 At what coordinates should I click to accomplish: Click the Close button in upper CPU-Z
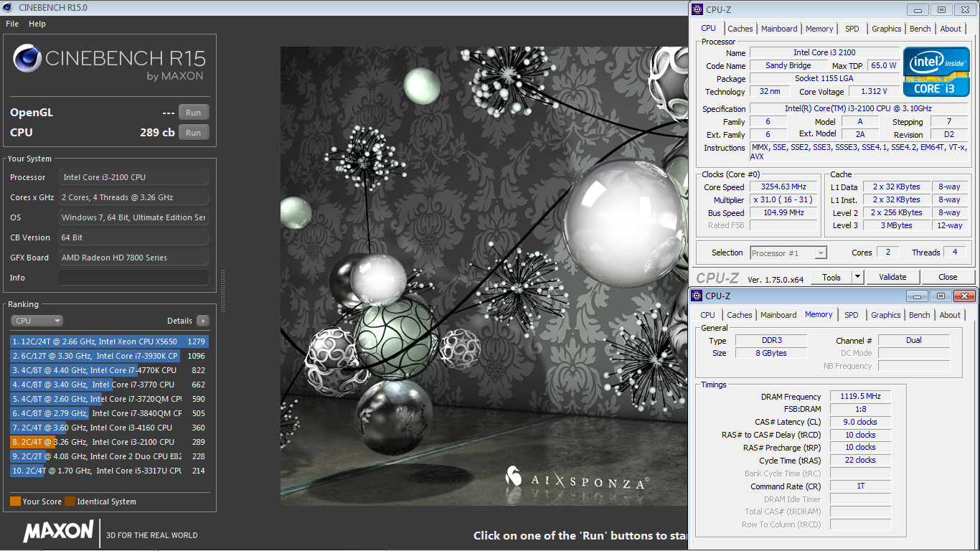tap(948, 277)
